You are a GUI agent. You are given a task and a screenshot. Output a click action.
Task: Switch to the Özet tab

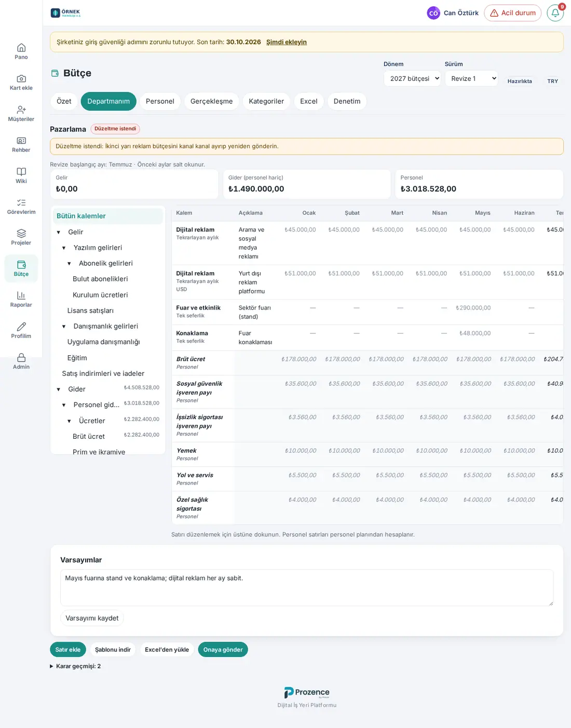(x=64, y=101)
